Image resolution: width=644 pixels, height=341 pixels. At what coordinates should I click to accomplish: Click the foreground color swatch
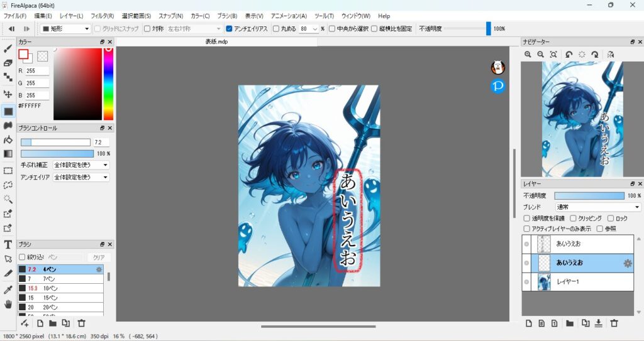pos(23,54)
